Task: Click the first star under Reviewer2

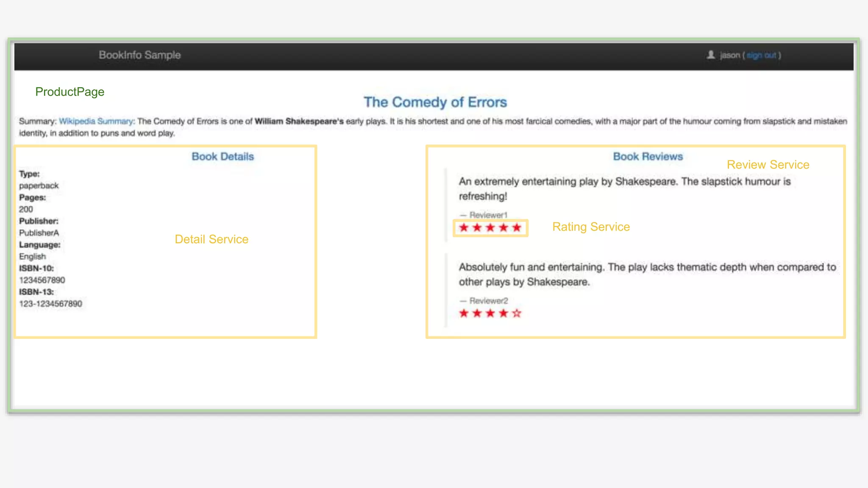Action: (464, 313)
